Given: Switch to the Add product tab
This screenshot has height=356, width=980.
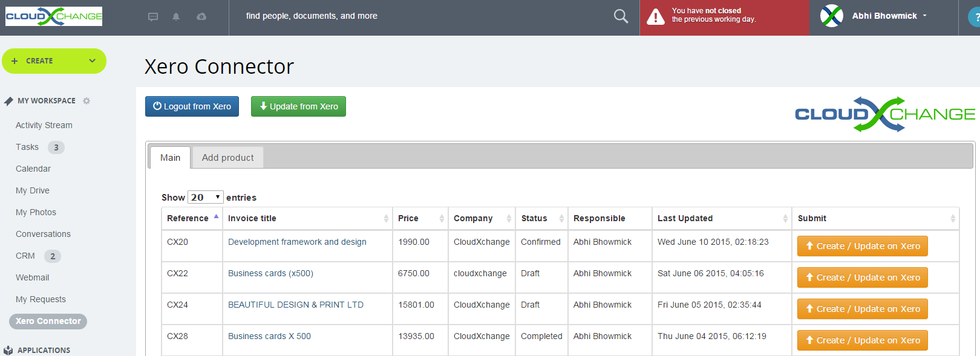Looking at the screenshot, I should [227, 158].
